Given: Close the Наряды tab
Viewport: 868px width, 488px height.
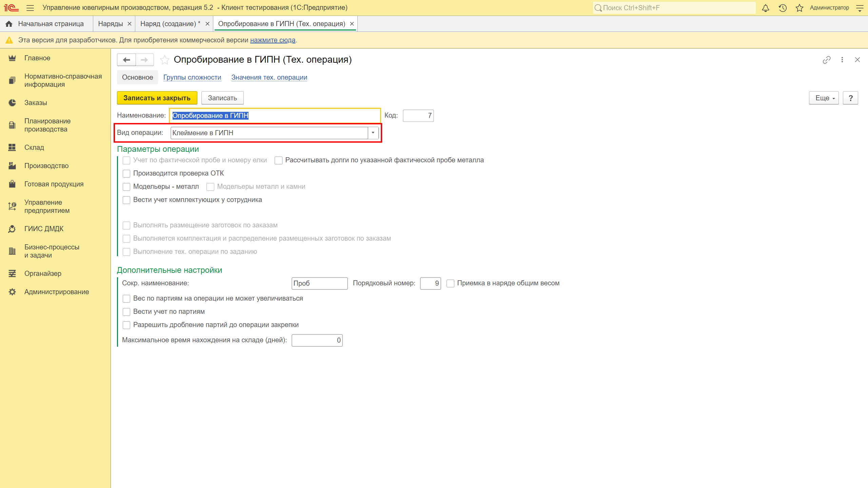Looking at the screenshot, I should pos(129,24).
